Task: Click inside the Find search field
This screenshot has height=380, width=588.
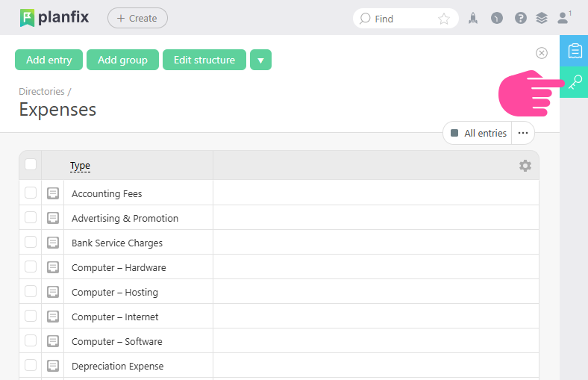Action: click(x=399, y=19)
